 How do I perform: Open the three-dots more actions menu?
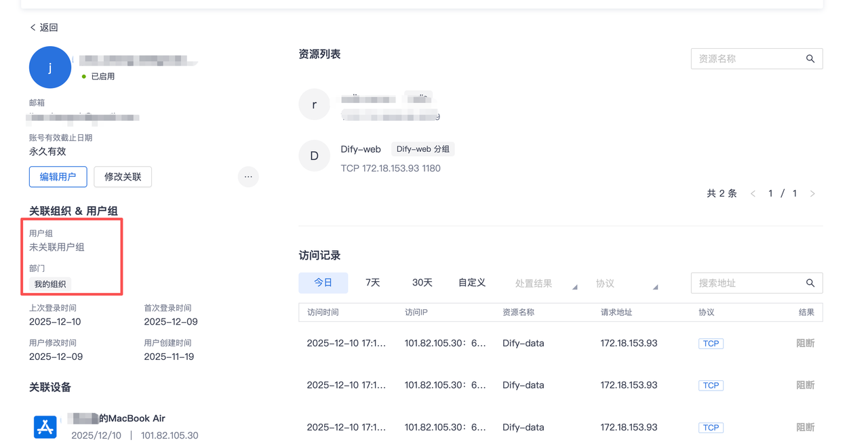click(248, 177)
